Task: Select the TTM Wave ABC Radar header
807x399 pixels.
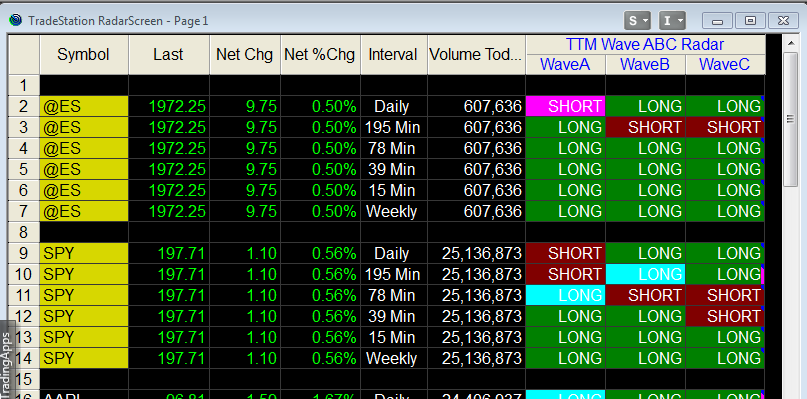Action: click(x=645, y=44)
